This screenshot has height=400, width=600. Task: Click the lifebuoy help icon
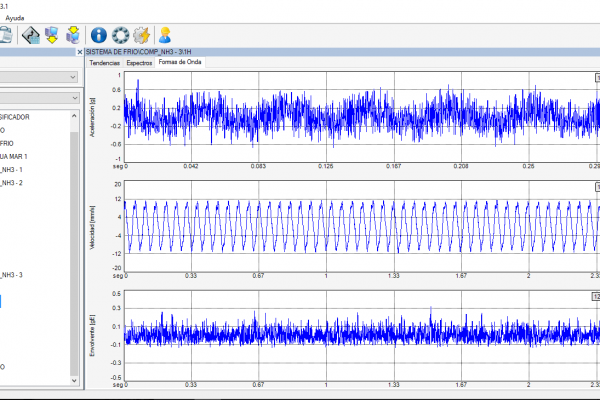[x=120, y=36]
